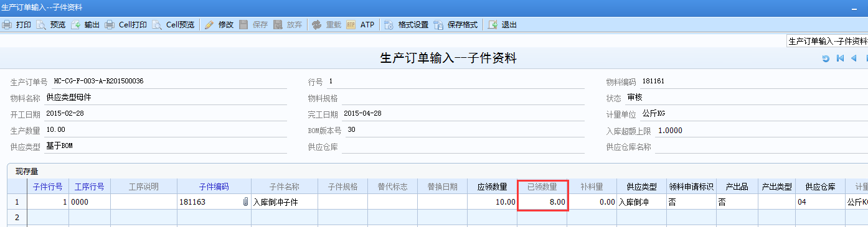Click 计量单位 field 公斤KG
Image resolution: width=868 pixels, height=227 pixels.
[753, 114]
